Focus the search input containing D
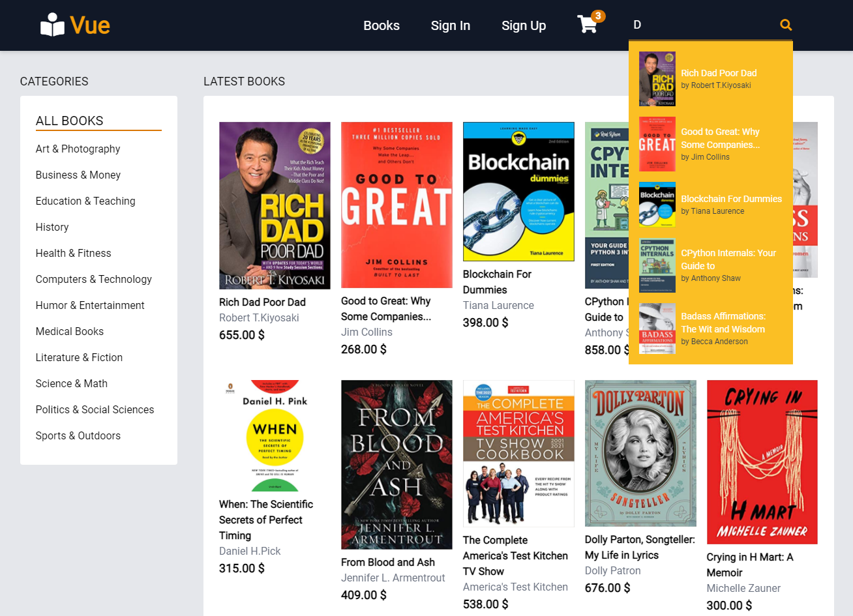 pyautogui.click(x=702, y=25)
